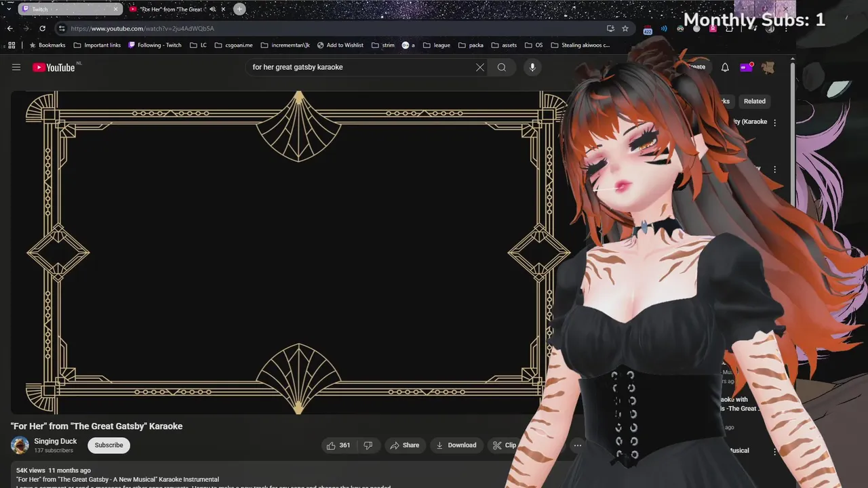Click the "54K views 11 months ago" text
The width and height of the screenshot is (868, 488).
point(54,470)
